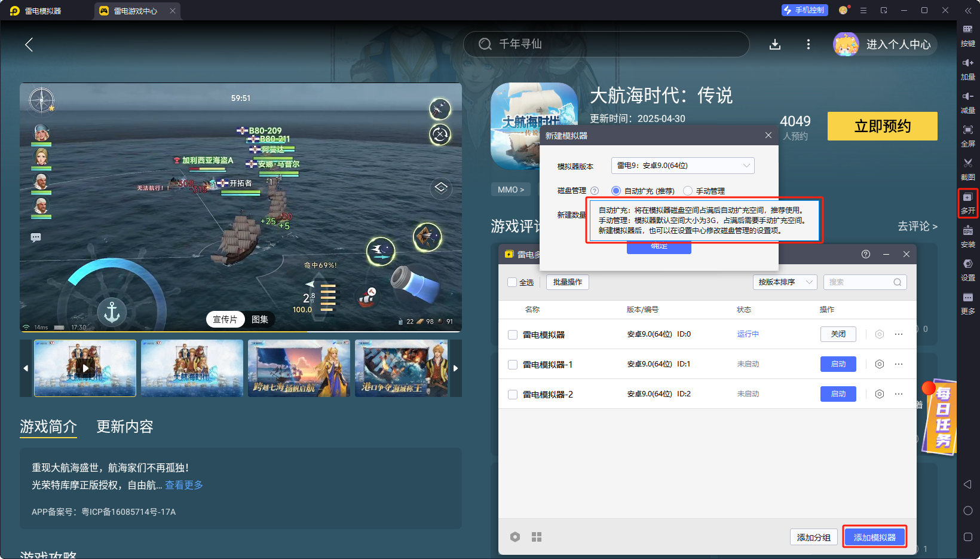Viewport: 980px width, 559px height.
Task: Open the 每日任务 daily task banner
Action: pos(939,417)
